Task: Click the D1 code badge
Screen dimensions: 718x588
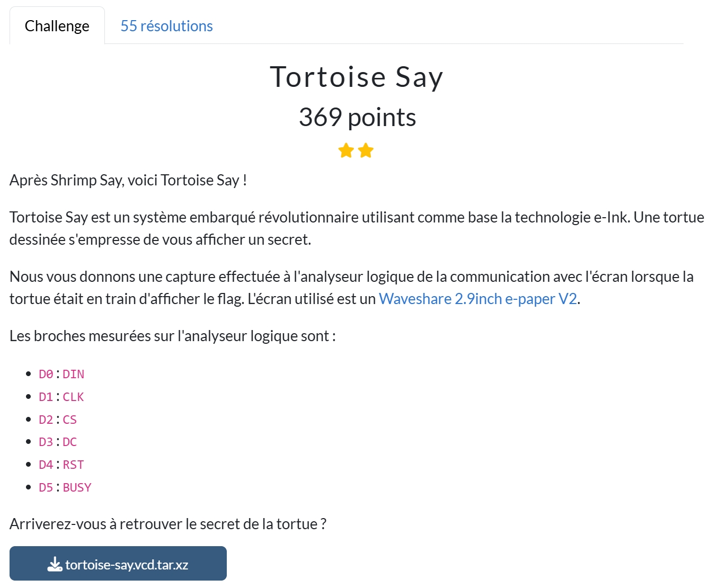Action: click(45, 396)
